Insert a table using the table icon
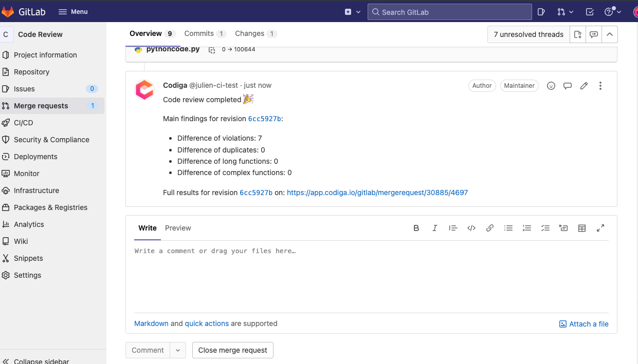Screen dimensions: 638x364 tap(582, 227)
